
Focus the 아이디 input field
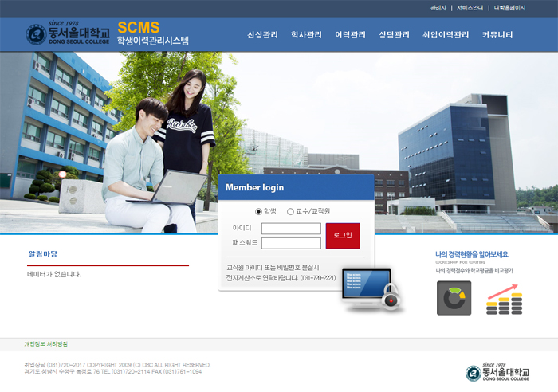[291, 229]
